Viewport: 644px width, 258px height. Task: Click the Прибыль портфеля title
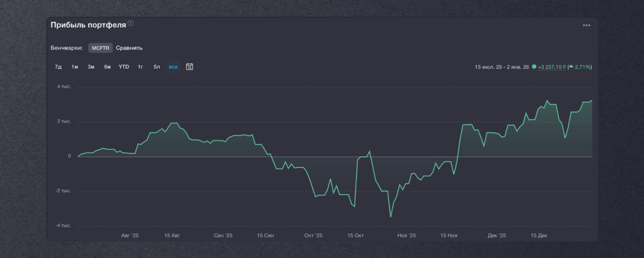click(88, 25)
